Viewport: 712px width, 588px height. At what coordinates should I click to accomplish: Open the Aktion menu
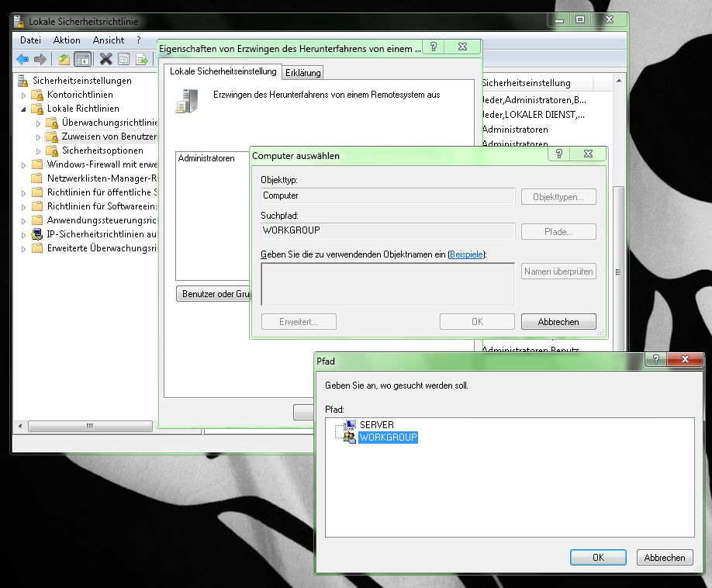click(67, 40)
